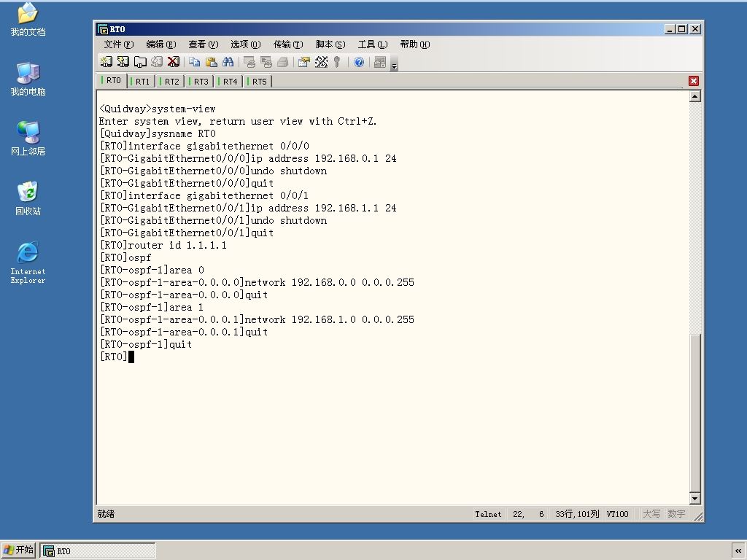The height and width of the screenshot is (560, 747).
Task: Click the Find binoculars icon
Action: pos(228,62)
